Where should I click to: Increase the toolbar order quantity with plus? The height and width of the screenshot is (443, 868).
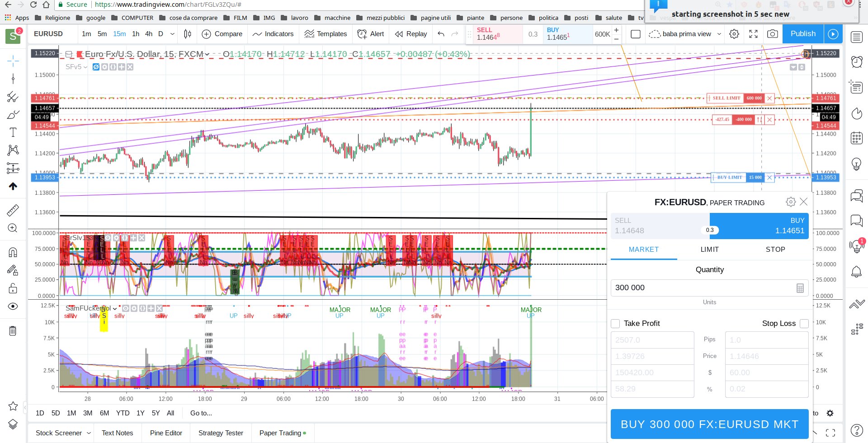tap(616, 30)
